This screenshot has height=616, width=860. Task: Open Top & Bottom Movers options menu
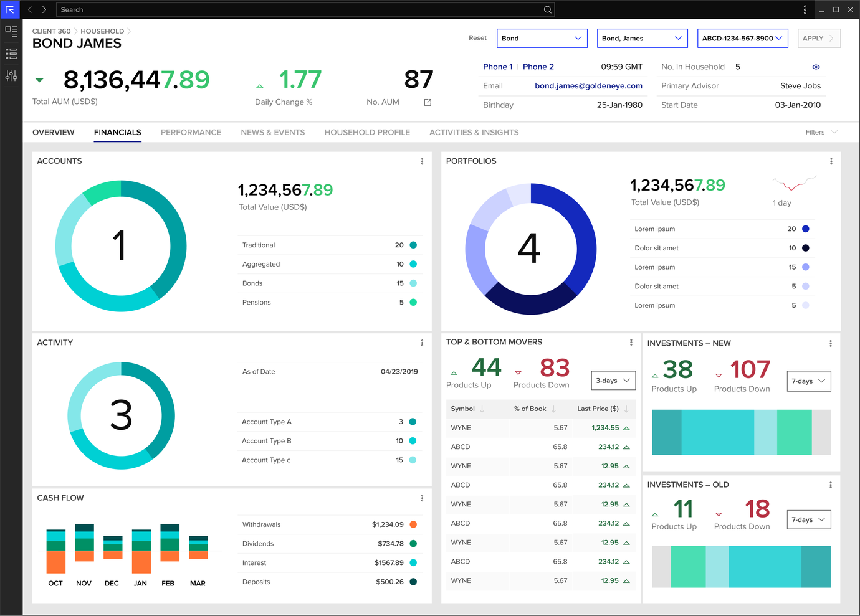tap(631, 342)
